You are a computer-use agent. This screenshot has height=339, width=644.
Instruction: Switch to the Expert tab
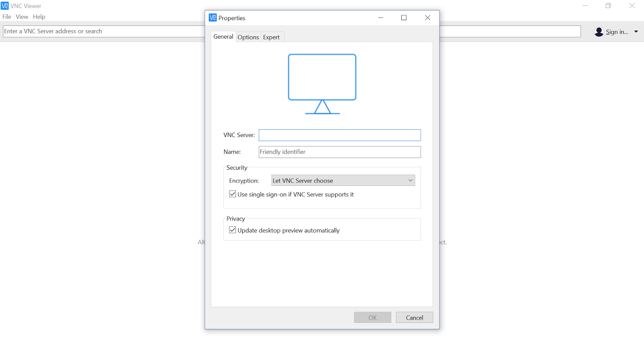point(271,37)
